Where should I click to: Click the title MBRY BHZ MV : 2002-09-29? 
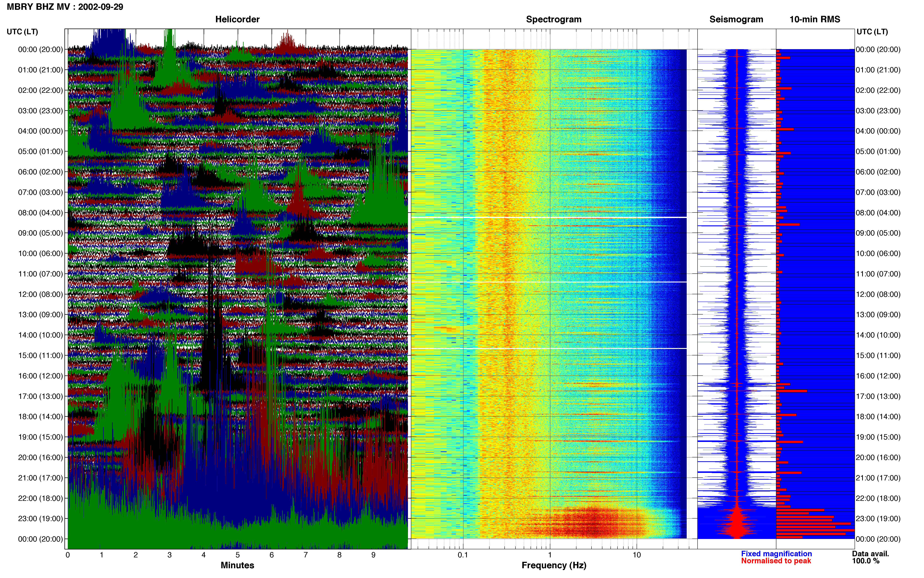click(x=65, y=7)
